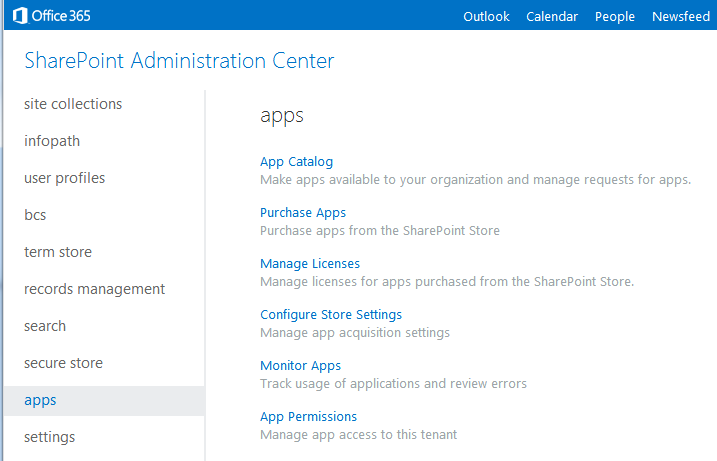717x461 pixels.
Task: Click the Monitor Apps link
Action: [x=300, y=365]
